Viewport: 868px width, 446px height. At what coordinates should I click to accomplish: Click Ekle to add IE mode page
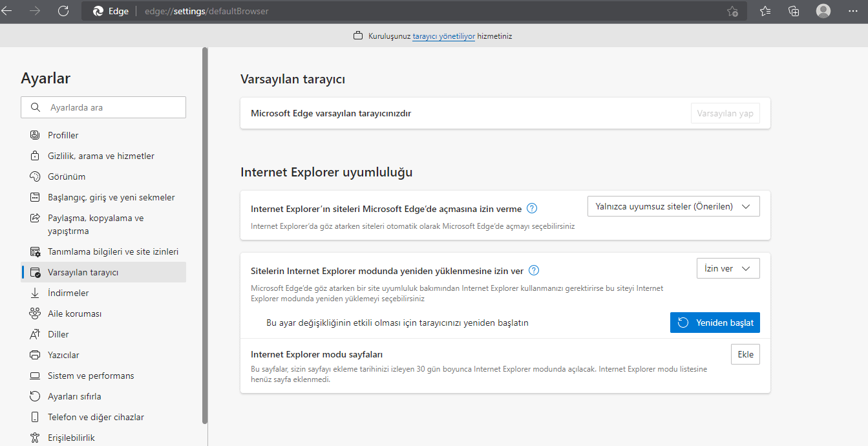[x=745, y=354]
